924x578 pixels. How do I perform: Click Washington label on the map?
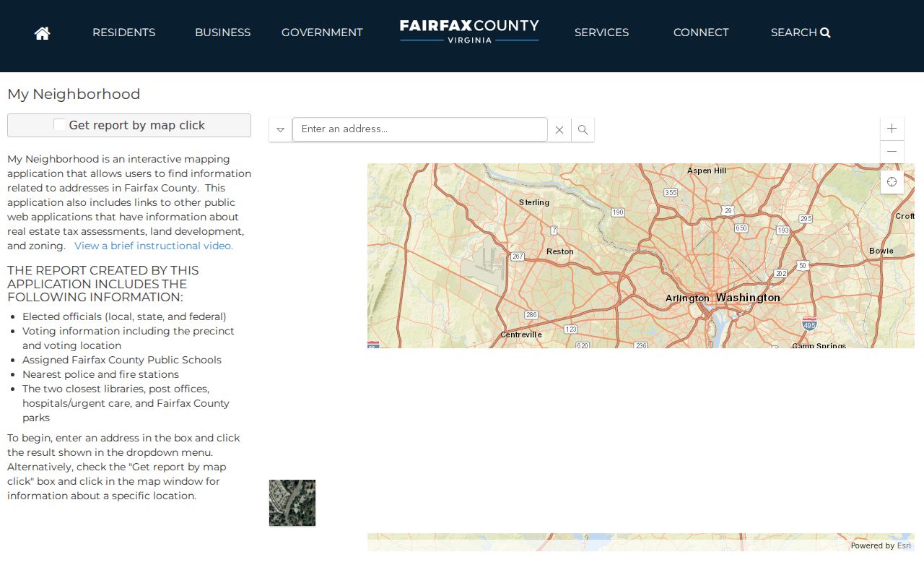point(748,298)
